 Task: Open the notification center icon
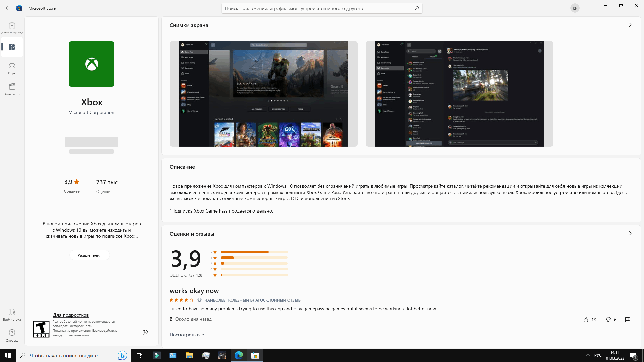coord(633,355)
